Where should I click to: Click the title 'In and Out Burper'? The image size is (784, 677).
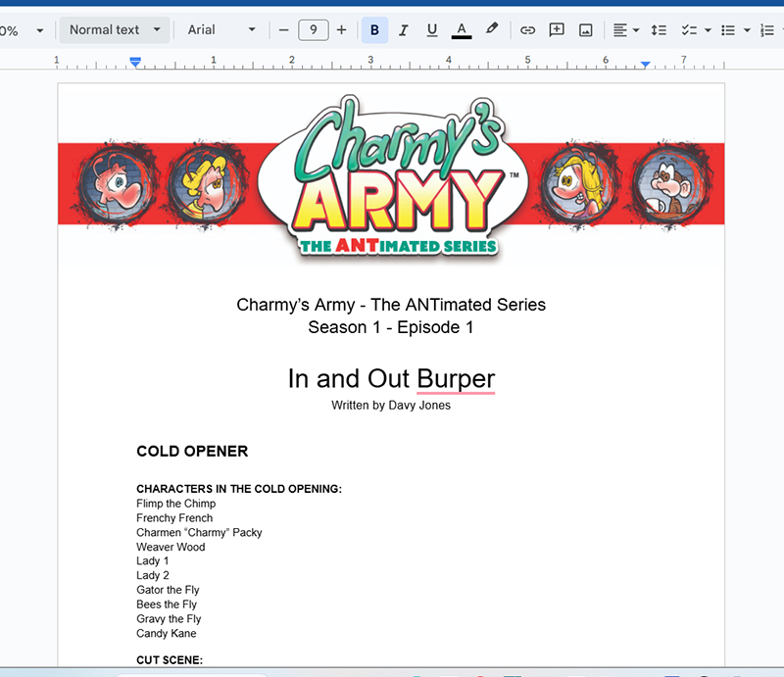coord(391,378)
